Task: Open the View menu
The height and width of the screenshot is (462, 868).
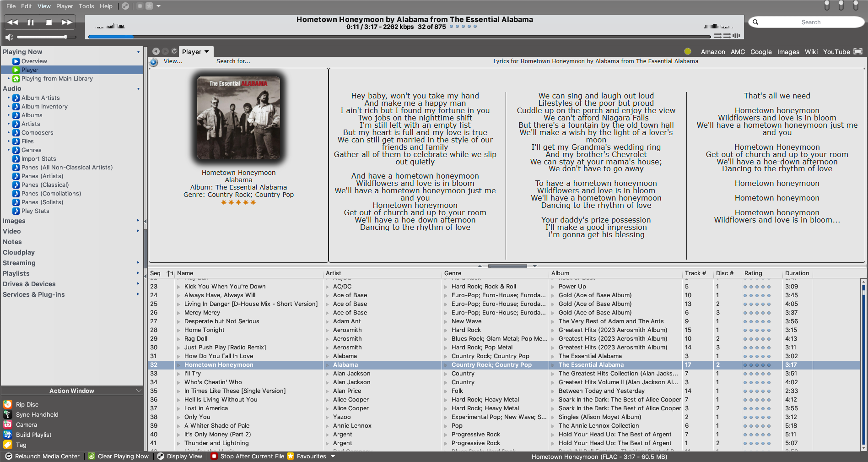Action: coord(44,6)
